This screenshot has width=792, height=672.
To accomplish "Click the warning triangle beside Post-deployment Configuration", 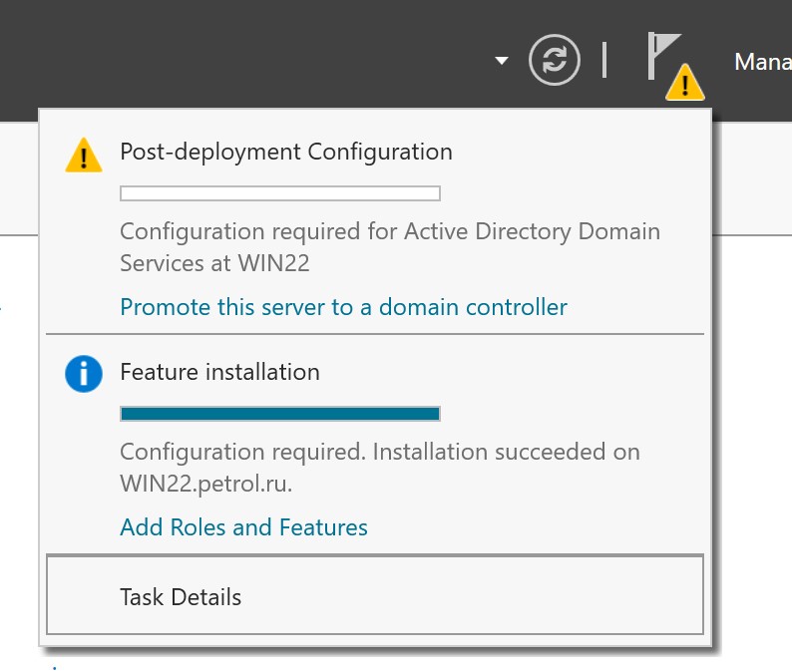I will tap(84, 155).
